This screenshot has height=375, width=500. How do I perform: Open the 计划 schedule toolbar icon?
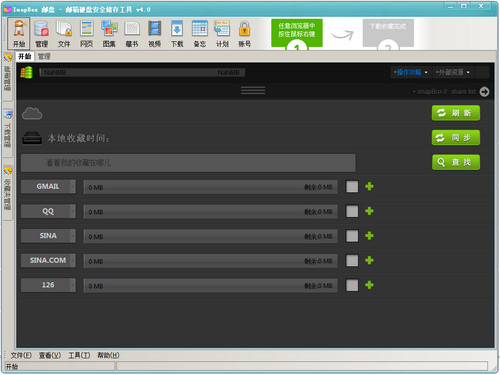coord(222,33)
